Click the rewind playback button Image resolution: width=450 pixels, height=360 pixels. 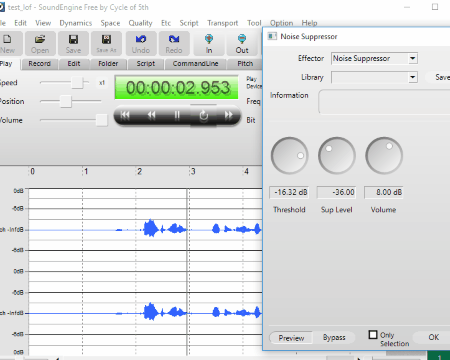(x=151, y=115)
